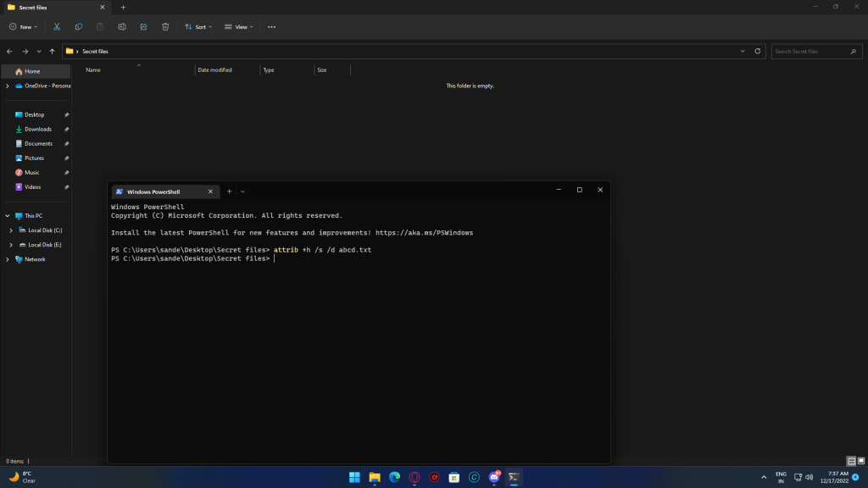Click the Rename icon in toolbar
Screen dimensions: 868x488
122,27
